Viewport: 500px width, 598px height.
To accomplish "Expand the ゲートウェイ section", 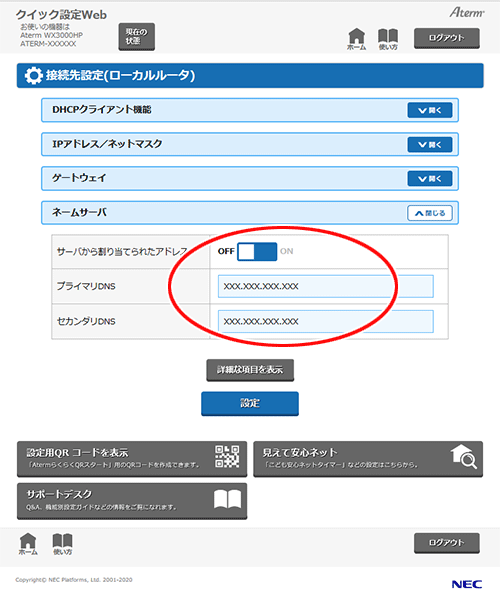I will point(430,178).
